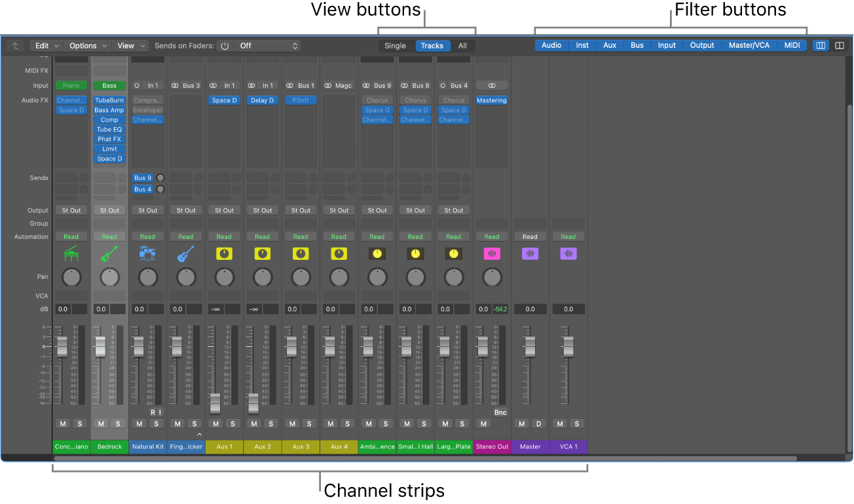Toggle the Master/VCA filter button
The width and height of the screenshot is (854, 504).
click(x=749, y=46)
